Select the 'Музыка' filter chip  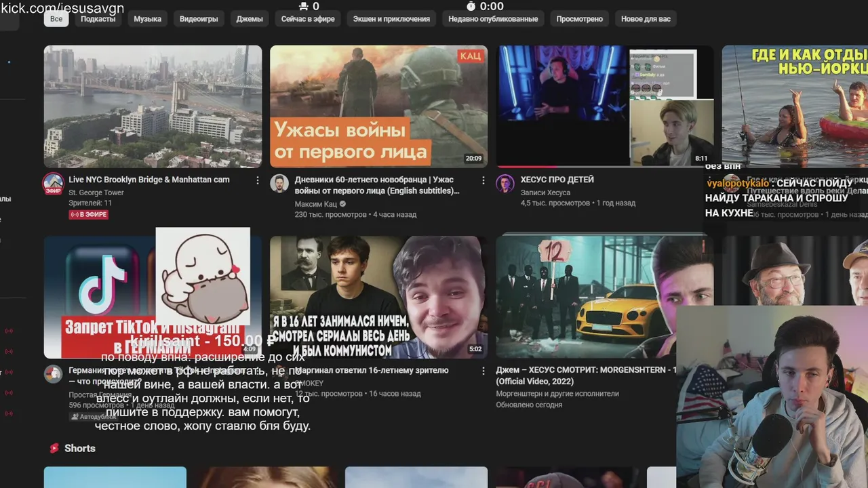coord(148,19)
